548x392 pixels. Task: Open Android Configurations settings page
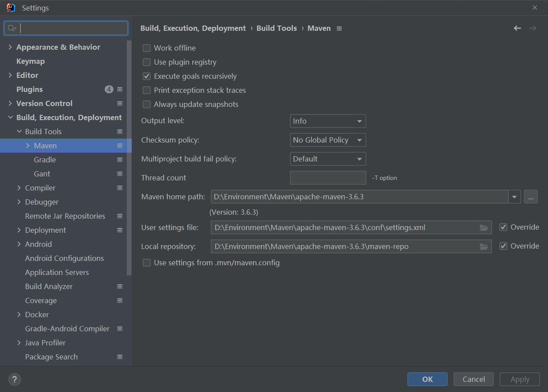tap(64, 258)
